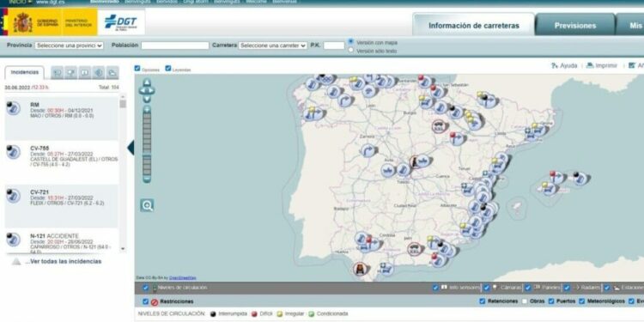The width and height of the screenshot is (644, 322).
Task: Click the Imprimir printer icon
Action: pyautogui.click(x=590, y=65)
